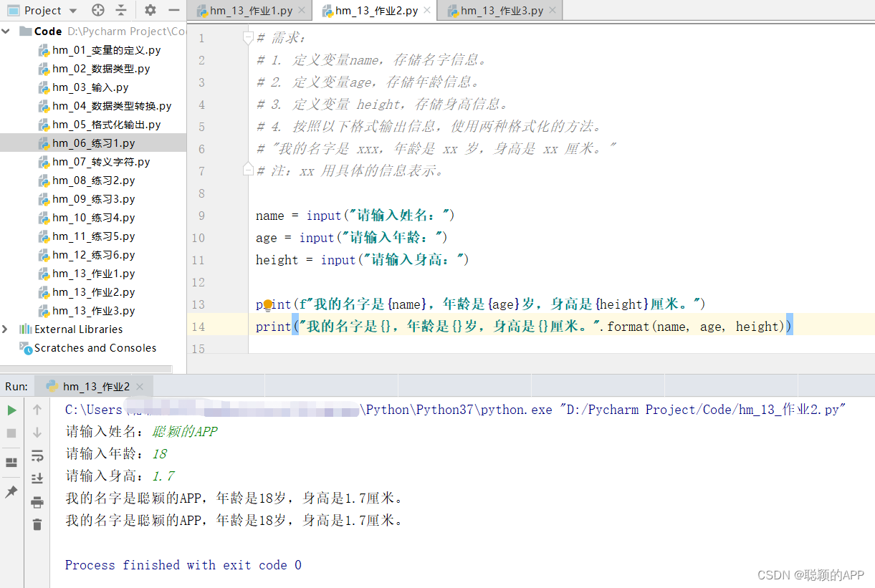
Task: Click the Collapse All icon in Project panel
Action: (x=120, y=10)
